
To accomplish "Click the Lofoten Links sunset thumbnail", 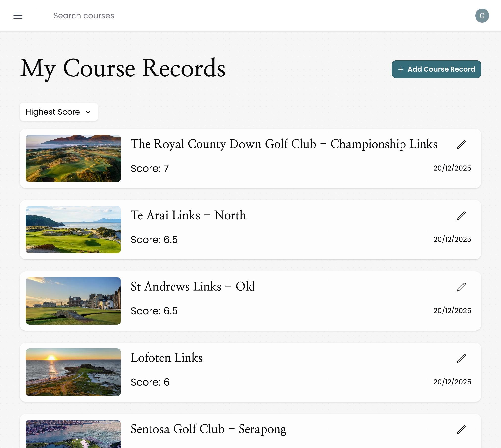I will click(73, 373).
